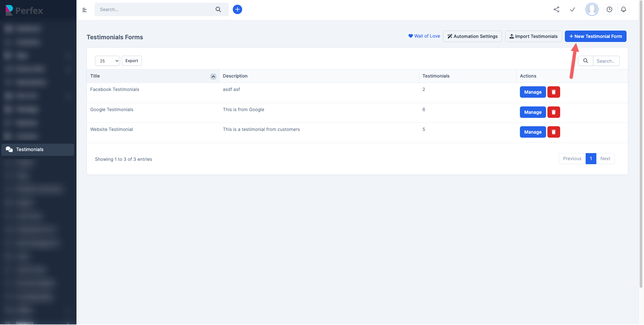Image resolution: width=644 pixels, height=325 pixels.
Task: Open Automation Settings
Action: (x=472, y=36)
